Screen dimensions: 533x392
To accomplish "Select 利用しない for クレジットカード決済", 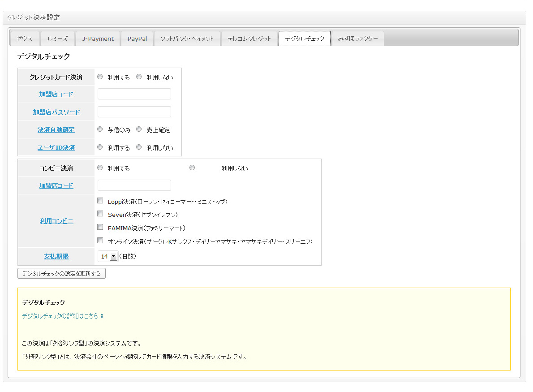I will point(139,77).
